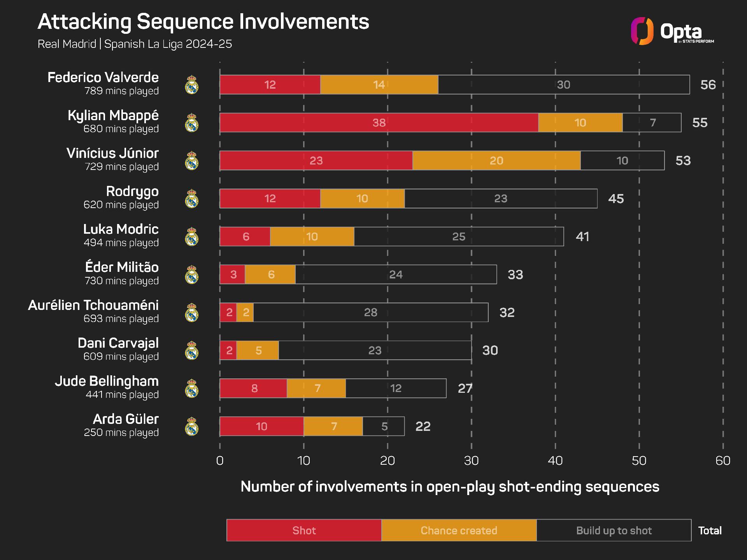Click the orange Chance created legend swatch
747x560 pixels.
coord(459,530)
